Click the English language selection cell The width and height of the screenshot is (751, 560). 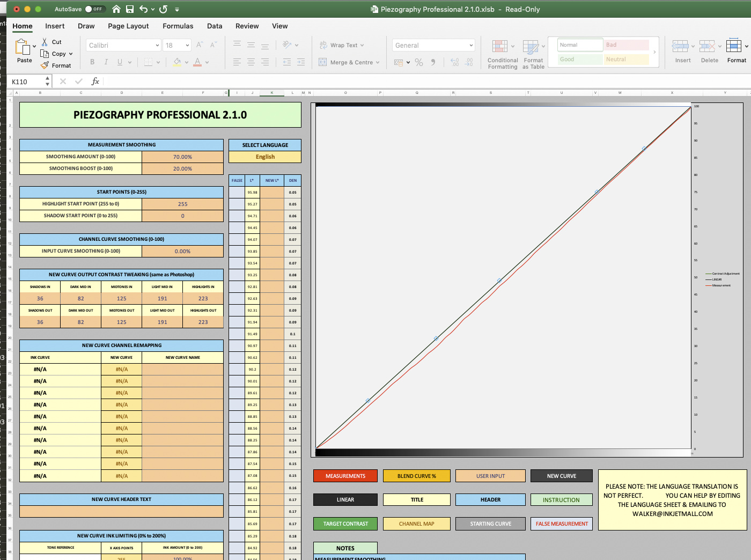coord(265,157)
